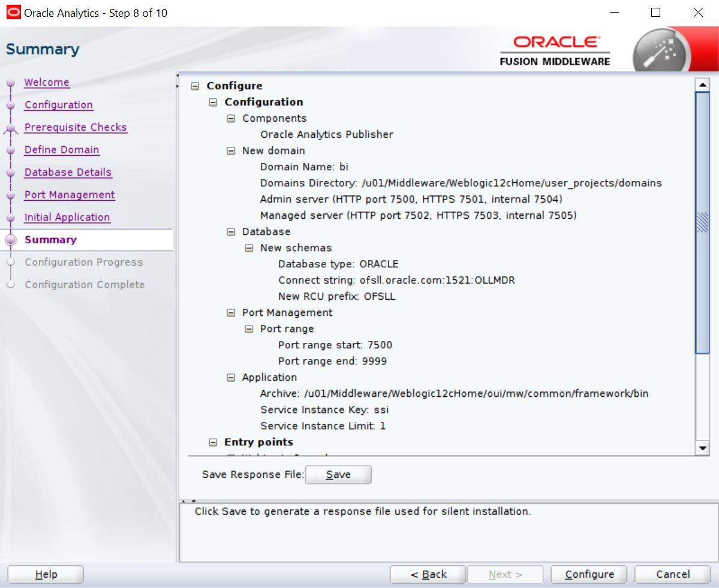The height and width of the screenshot is (588, 719).
Task: Open the Database Details step
Action: 68,172
